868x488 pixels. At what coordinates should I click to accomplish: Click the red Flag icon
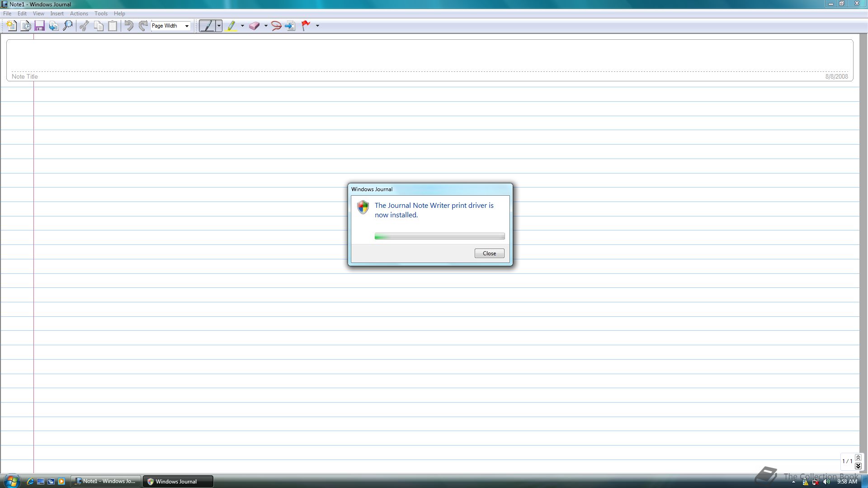(x=306, y=26)
